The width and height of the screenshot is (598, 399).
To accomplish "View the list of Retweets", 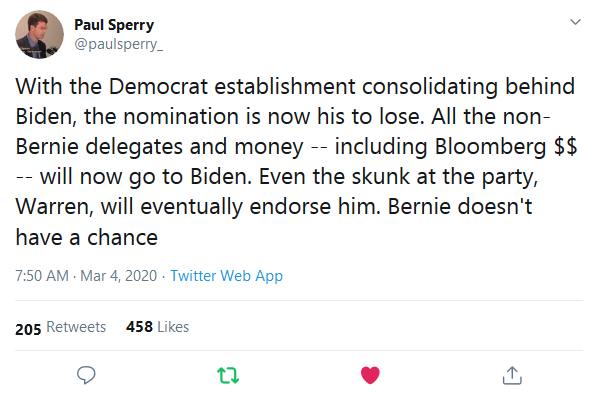I will click(76, 327).
